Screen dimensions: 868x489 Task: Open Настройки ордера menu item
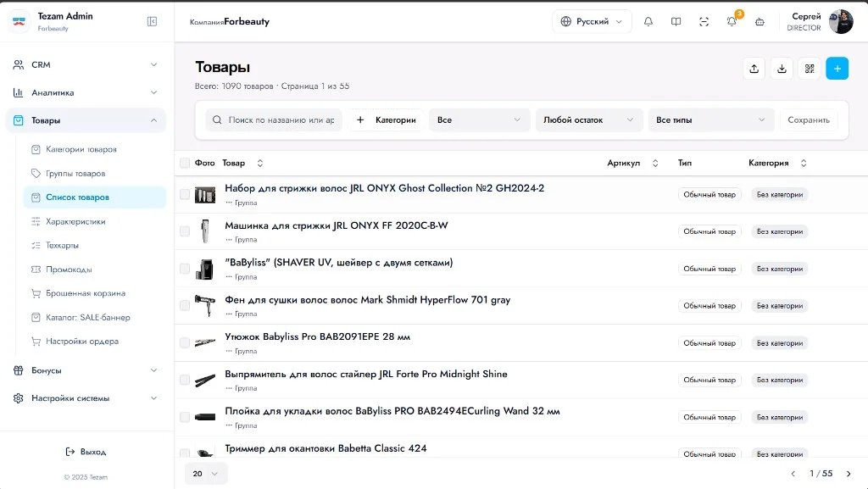[95, 342]
